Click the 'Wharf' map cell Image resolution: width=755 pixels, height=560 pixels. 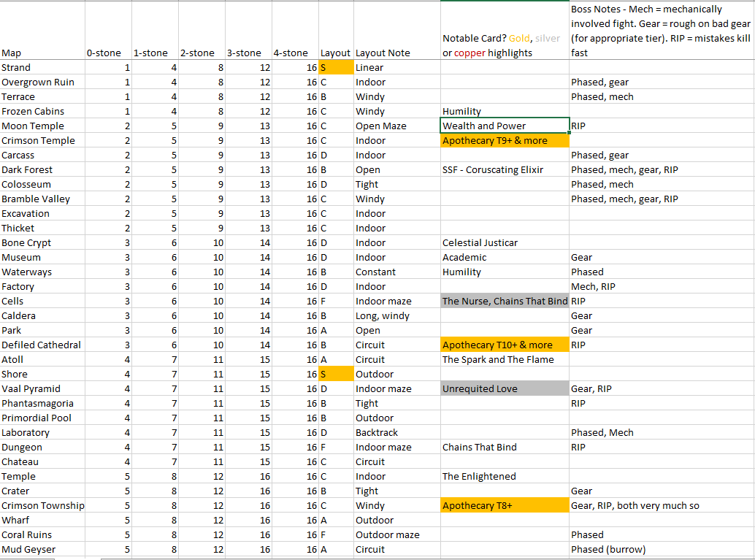click(42, 520)
